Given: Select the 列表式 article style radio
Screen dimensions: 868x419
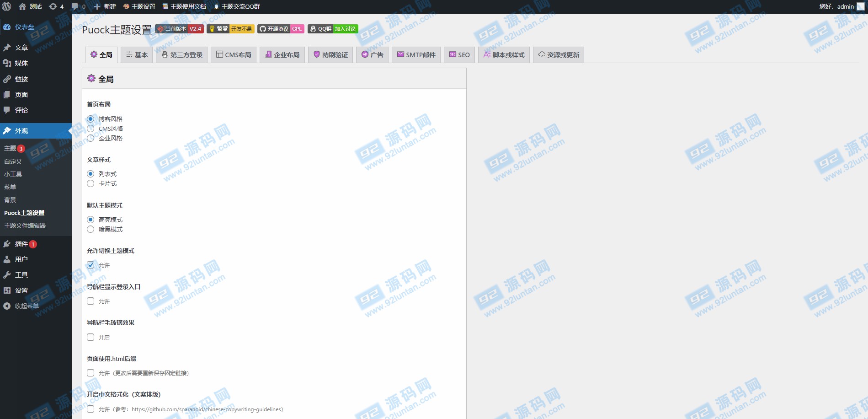Looking at the screenshot, I should tap(91, 174).
